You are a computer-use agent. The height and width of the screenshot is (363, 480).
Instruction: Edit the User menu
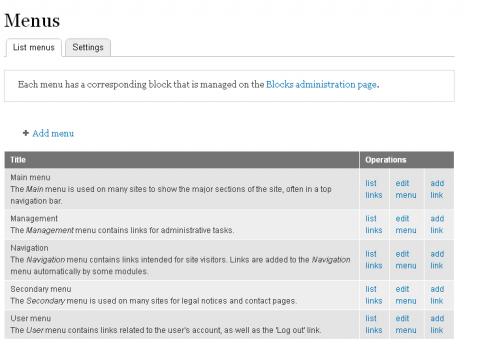(x=406, y=324)
